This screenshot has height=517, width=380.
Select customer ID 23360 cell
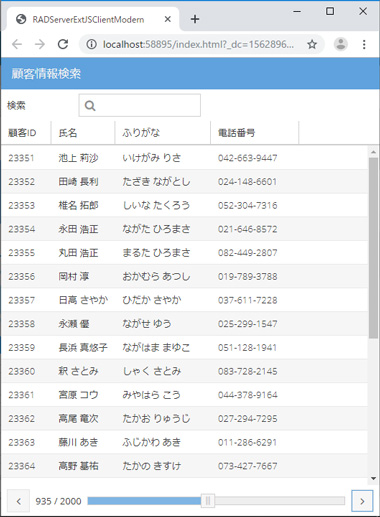tap(21, 371)
